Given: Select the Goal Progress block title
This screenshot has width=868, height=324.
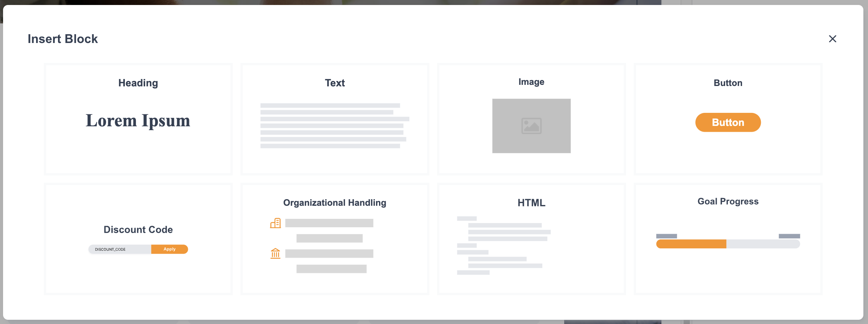Looking at the screenshot, I should coord(728,202).
